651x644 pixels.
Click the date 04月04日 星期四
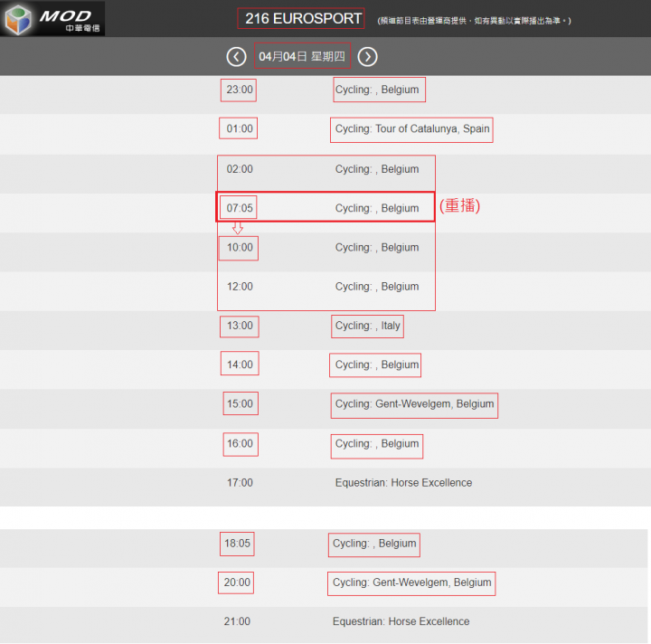(302, 56)
